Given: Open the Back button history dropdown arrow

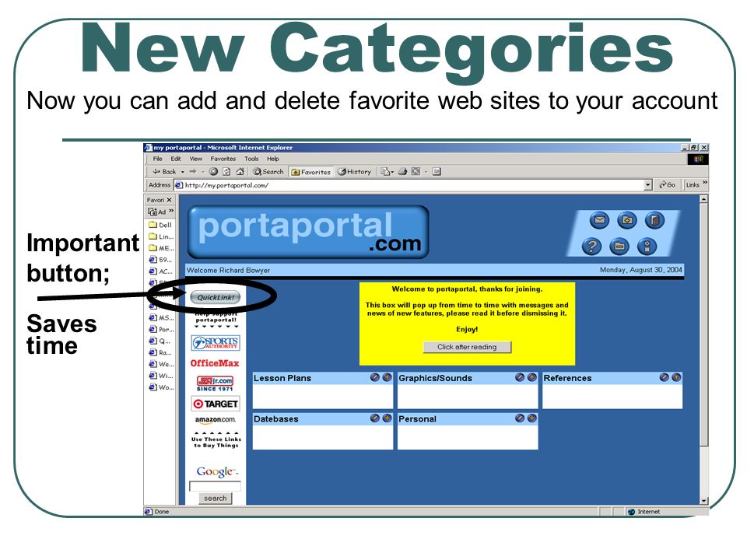Looking at the screenshot, I should click(182, 173).
